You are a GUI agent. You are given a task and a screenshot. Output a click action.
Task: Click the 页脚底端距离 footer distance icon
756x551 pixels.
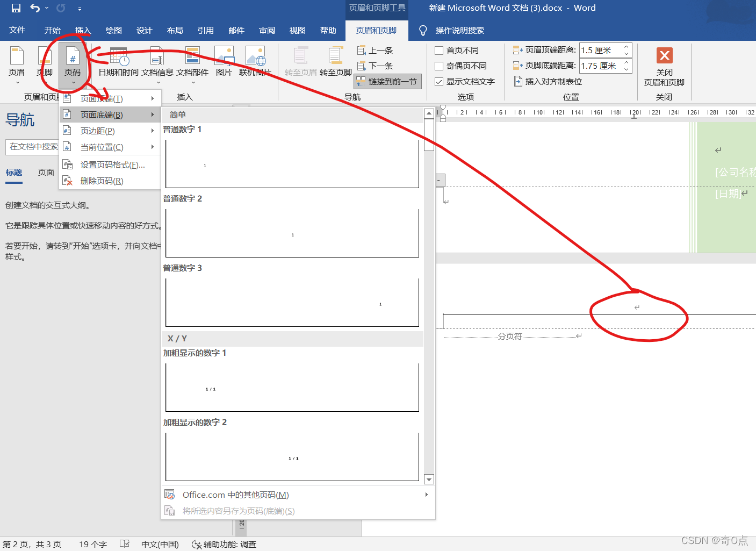click(x=518, y=66)
